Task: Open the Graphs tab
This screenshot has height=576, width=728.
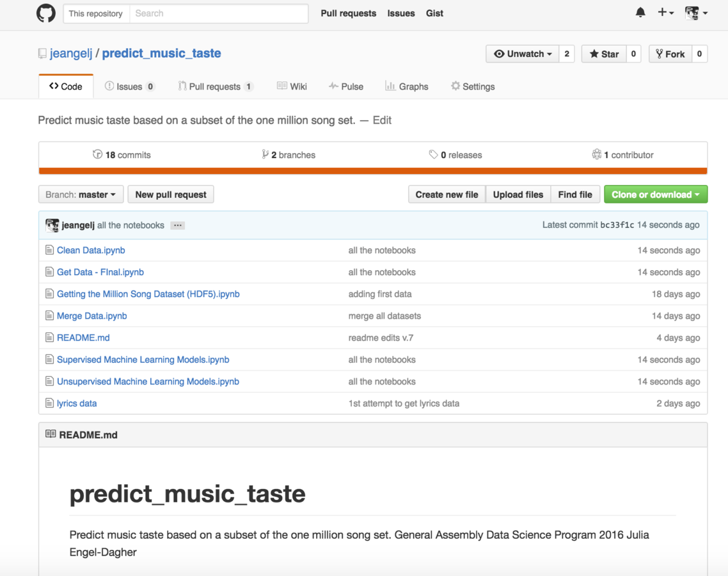Action: tap(407, 86)
